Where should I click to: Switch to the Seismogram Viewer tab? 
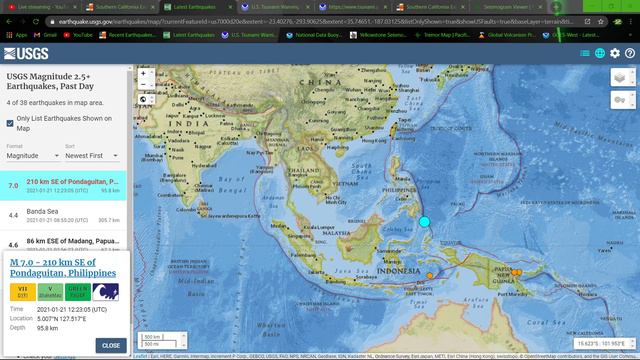(508, 7)
